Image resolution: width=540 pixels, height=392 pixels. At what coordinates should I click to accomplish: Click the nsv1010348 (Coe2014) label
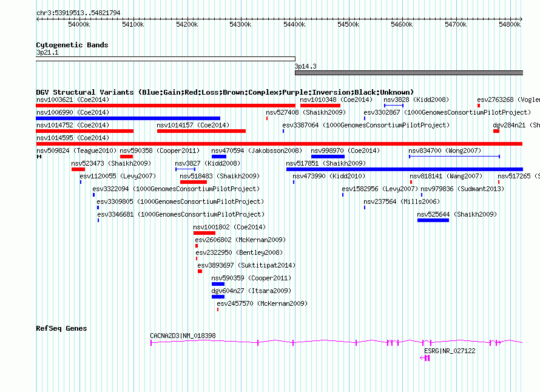[x=336, y=100]
